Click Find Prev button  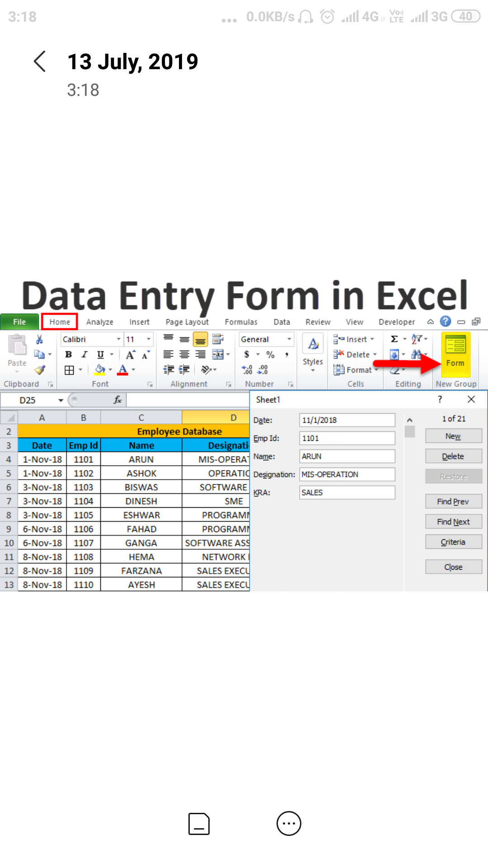pyautogui.click(x=454, y=501)
